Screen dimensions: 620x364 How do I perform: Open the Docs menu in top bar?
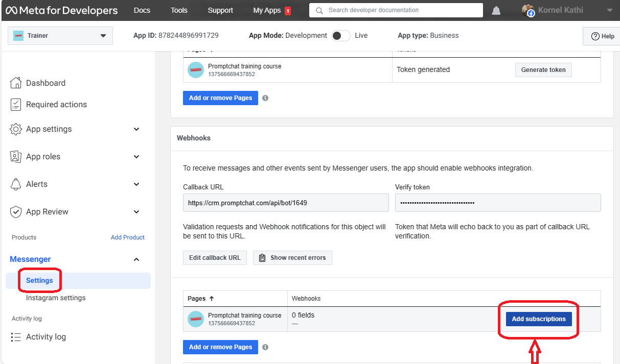coord(142,10)
